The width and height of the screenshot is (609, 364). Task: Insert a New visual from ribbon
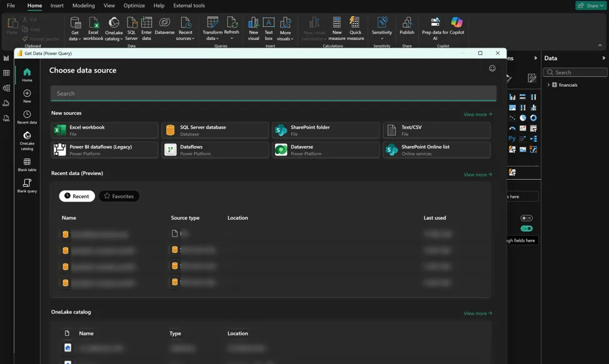tap(254, 29)
